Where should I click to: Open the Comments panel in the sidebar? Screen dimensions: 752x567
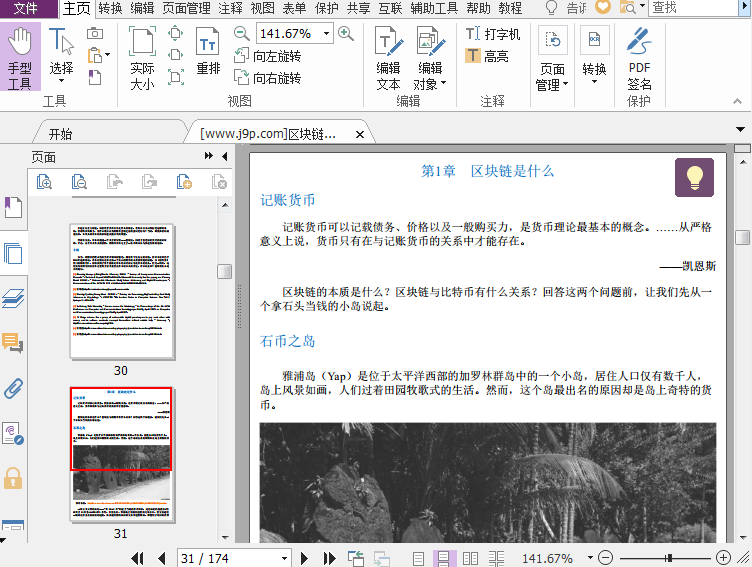pos(13,344)
